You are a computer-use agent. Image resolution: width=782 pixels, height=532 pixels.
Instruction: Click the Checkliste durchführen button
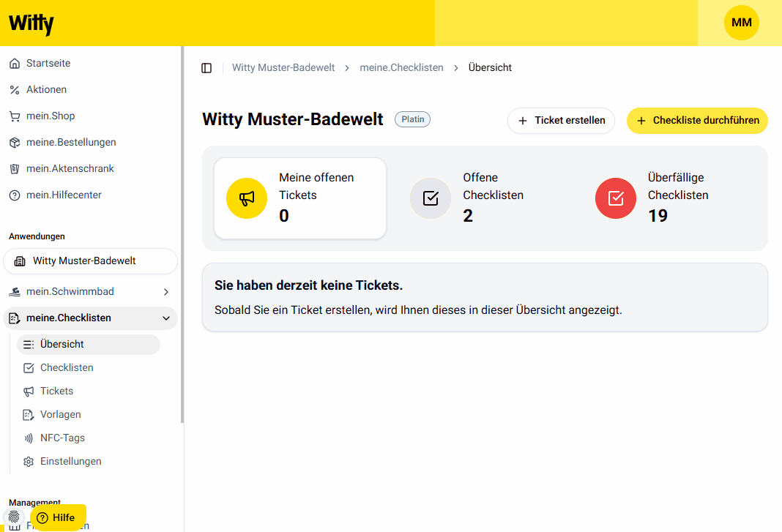[697, 121]
